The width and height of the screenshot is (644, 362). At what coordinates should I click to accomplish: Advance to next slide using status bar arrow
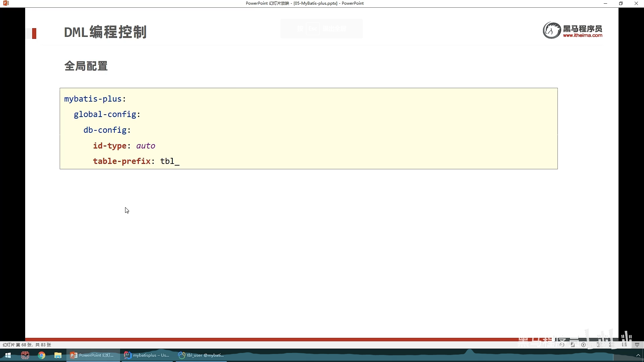coord(583,345)
